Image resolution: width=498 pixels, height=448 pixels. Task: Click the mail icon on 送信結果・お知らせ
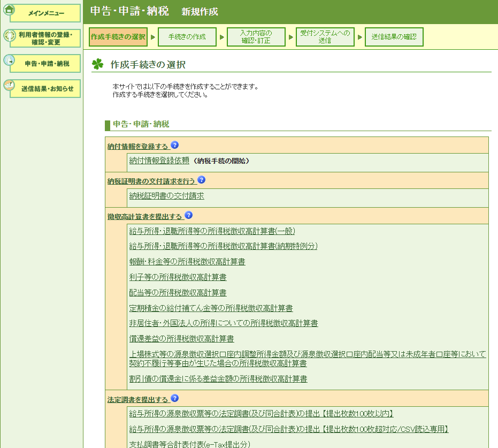(10, 86)
